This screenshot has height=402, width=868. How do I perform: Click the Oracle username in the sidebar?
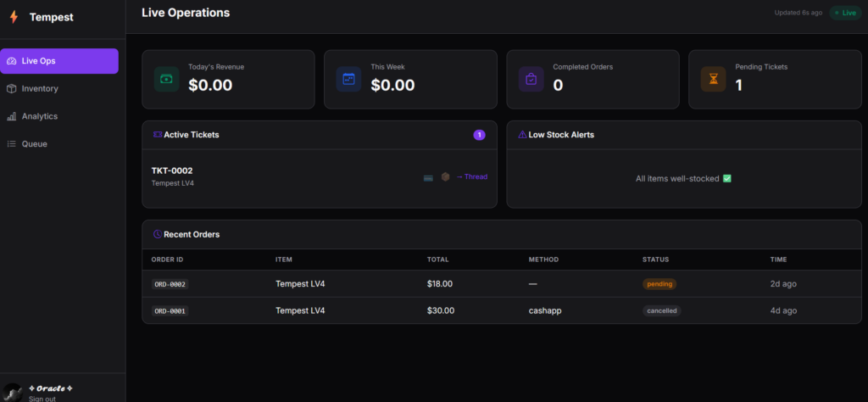50,388
